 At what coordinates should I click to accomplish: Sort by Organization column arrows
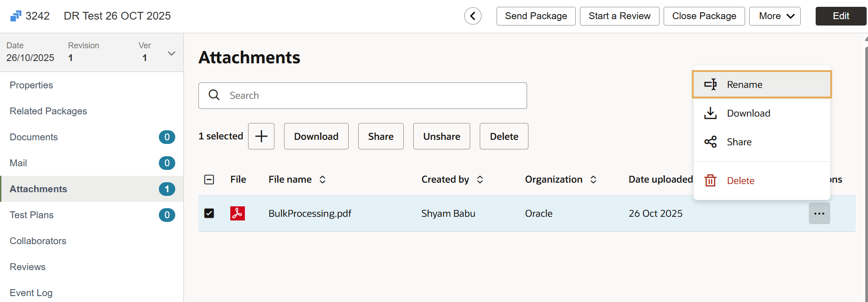click(593, 179)
